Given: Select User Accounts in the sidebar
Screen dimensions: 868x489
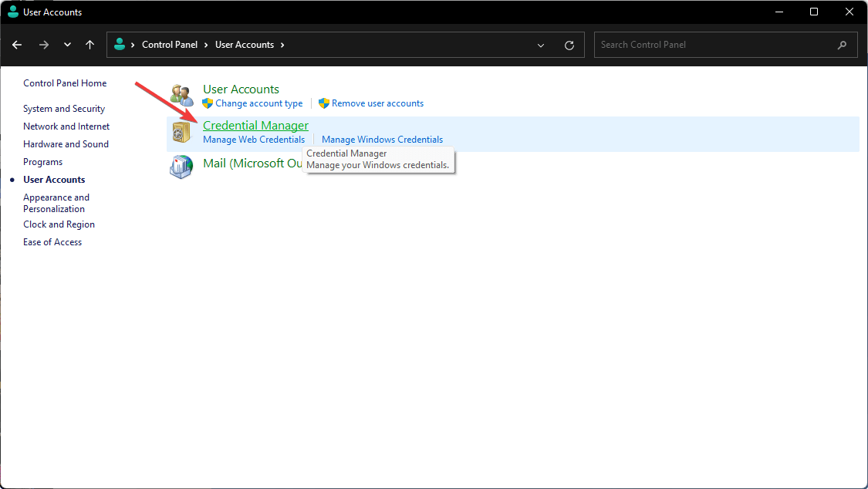Looking at the screenshot, I should pos(54,179).
